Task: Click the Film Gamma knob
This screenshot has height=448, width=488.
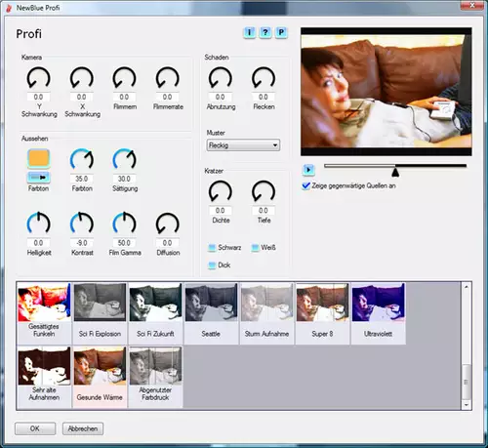Action: coord(124,224)
